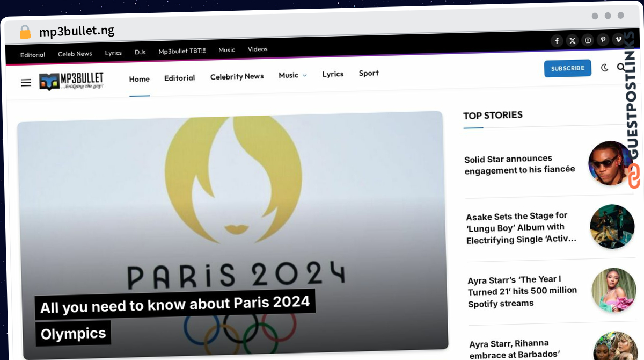This screenshot has height=360, width=644.
Task: Toggle dark mode with the moon icon
Action: [605, 68]
